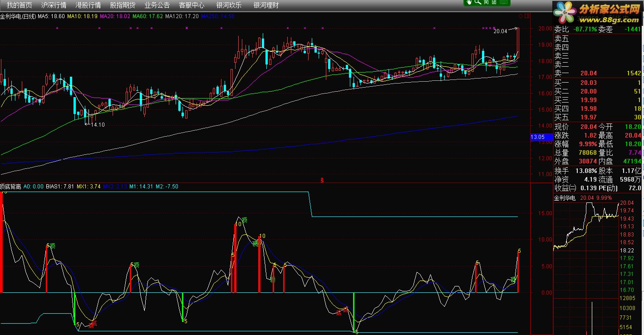Click the PE(动) 72.0 field
Image resolution: width=644 pixels, height=335 pixels.
point(620,188)
